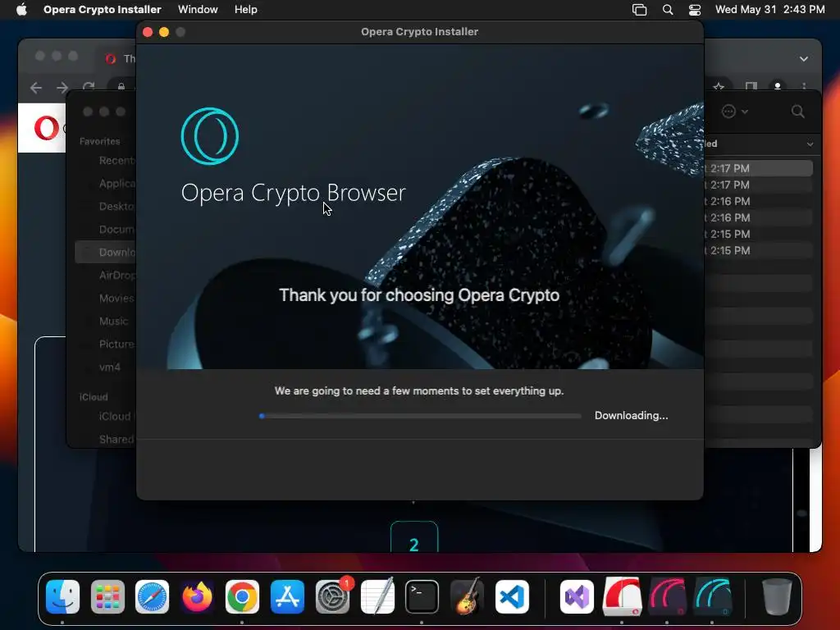The width and height of the screenshot is (840, 630).
Task: Select the highlighted 2:17 PM Finder row
Action: 759,168
